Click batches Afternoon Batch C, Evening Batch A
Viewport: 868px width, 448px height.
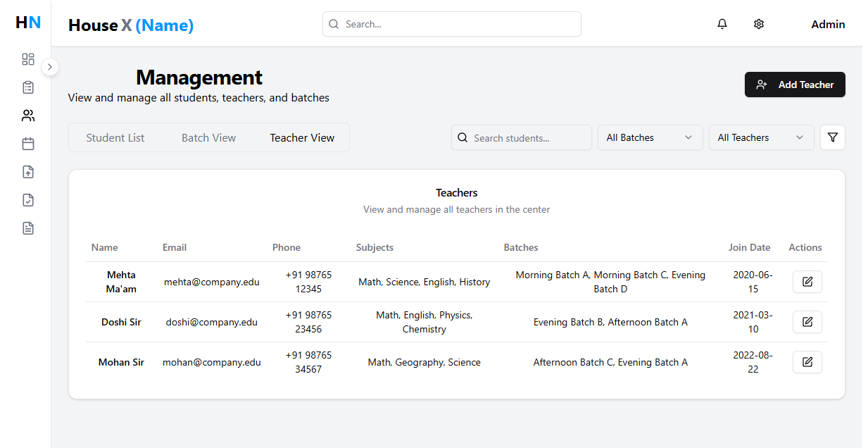(610, 362)
